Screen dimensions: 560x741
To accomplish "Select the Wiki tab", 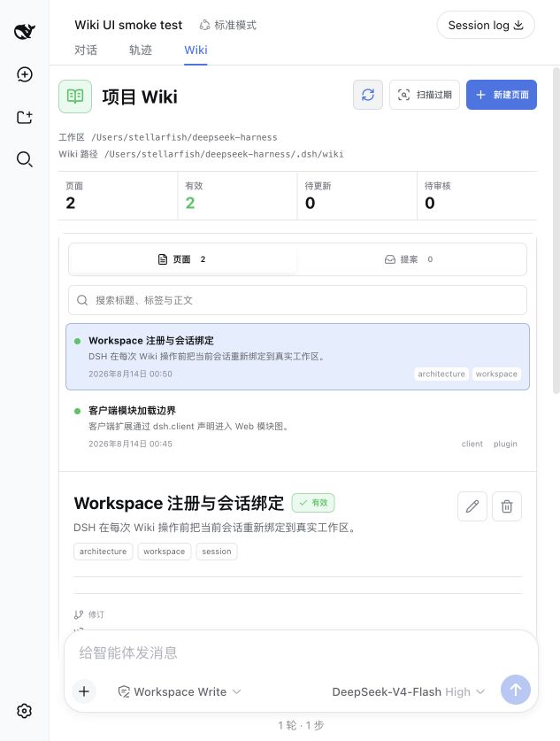I will tap(196, 50).
